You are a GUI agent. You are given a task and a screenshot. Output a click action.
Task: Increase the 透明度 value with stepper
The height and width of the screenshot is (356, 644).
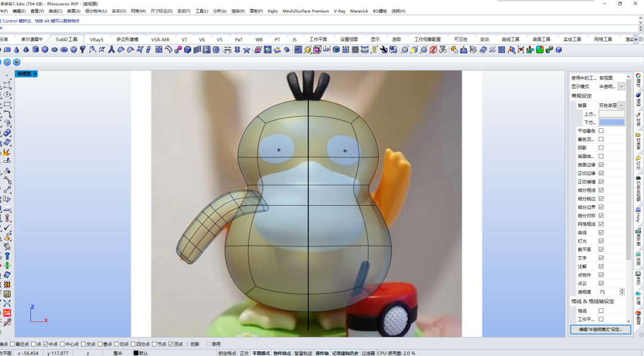coord(622,290)
